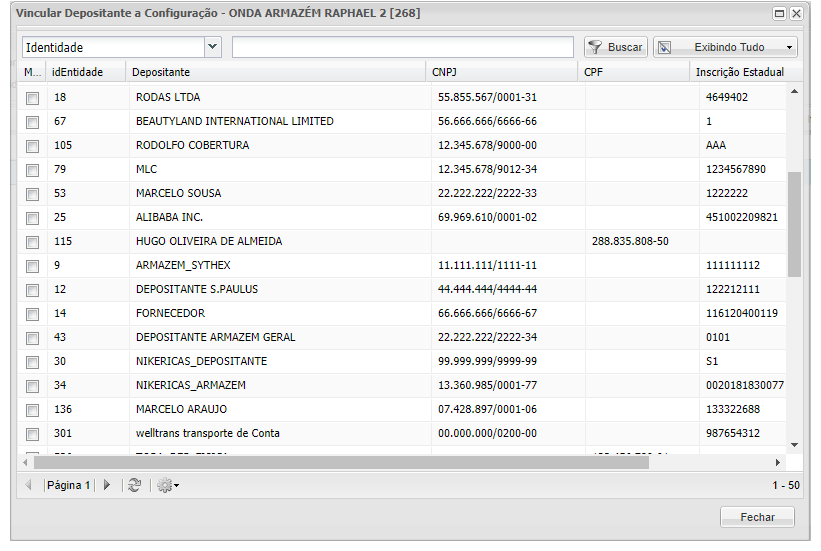The image size is (821, 551).
Task: Click the Buscar filter funnel icon
Action: (x=595, y=47)
